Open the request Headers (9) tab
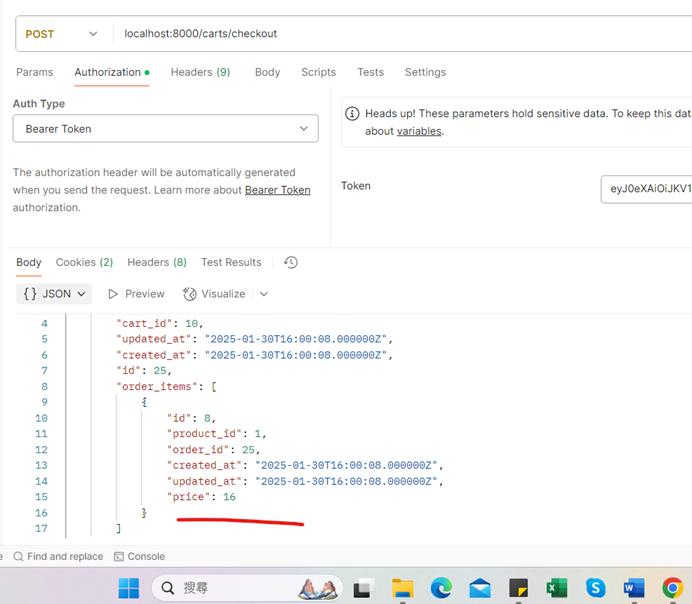Image resolution: width=692 pixels, height=604 pixels. tap(200, 72)
